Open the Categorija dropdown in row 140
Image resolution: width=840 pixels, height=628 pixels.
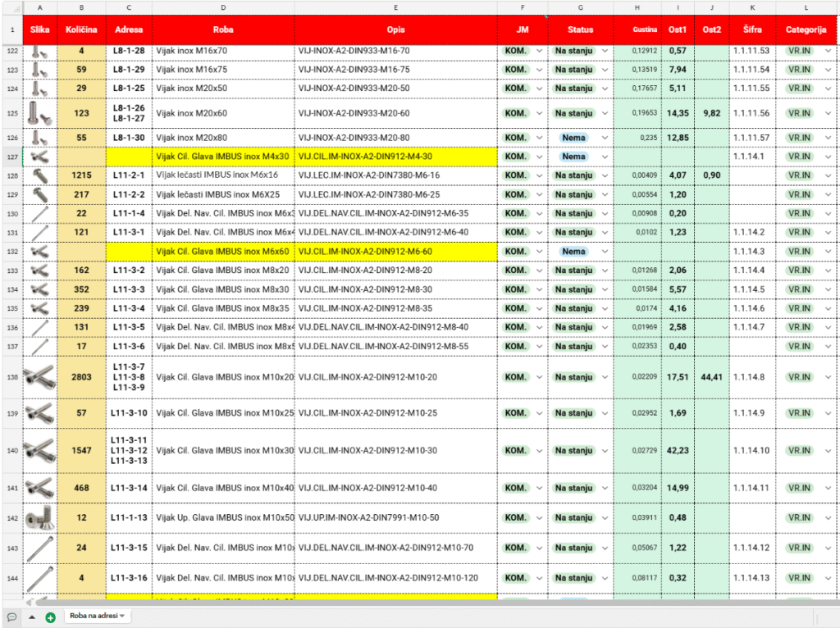(828, 451)
